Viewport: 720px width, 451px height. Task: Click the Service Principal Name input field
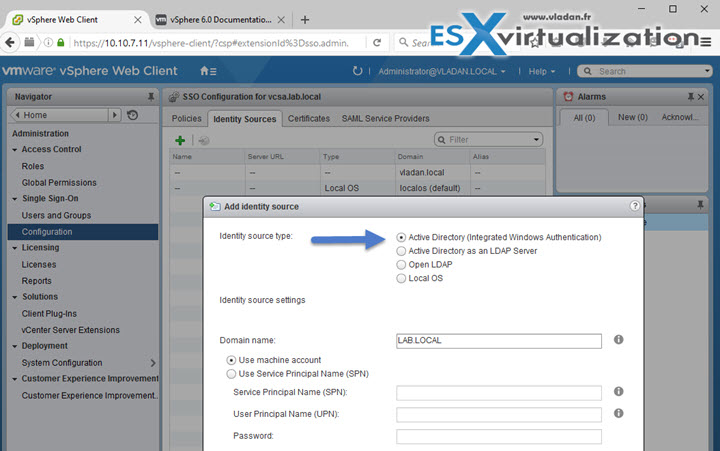499,393
